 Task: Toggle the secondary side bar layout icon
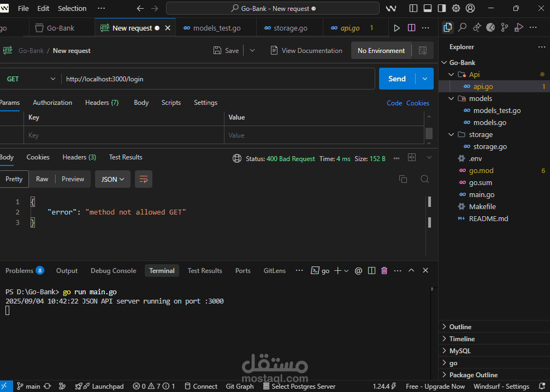(442, 8)
